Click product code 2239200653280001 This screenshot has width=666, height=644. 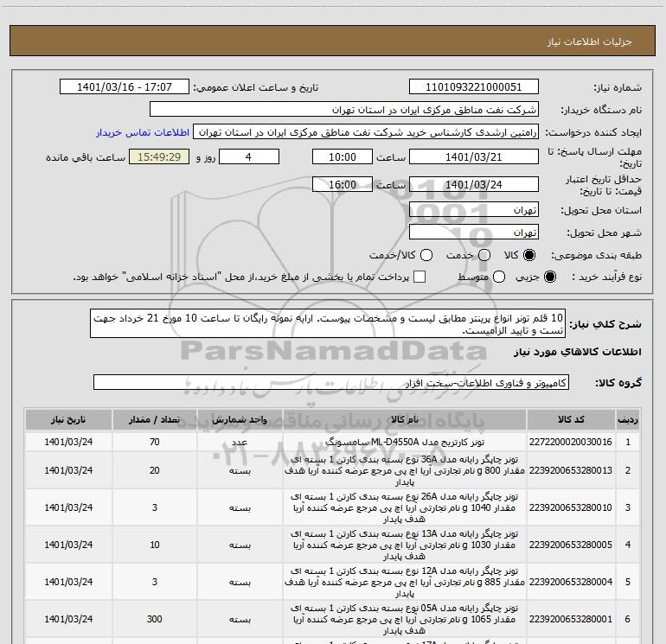tap(571, 619)
